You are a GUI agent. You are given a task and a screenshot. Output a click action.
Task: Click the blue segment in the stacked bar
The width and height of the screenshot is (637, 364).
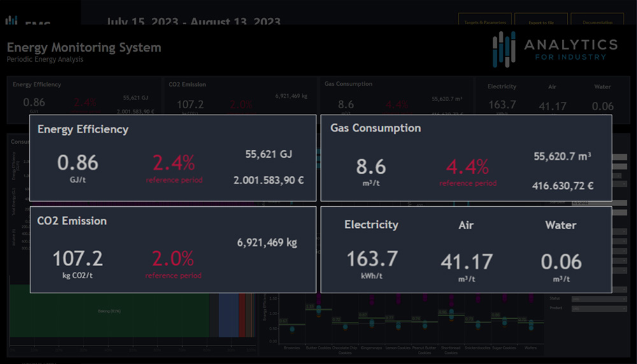(x=228, y=315)
